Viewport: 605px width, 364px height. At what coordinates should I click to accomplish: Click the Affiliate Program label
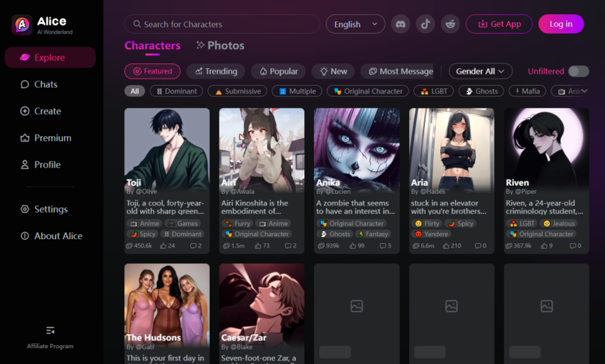click(x=50, y=346)
